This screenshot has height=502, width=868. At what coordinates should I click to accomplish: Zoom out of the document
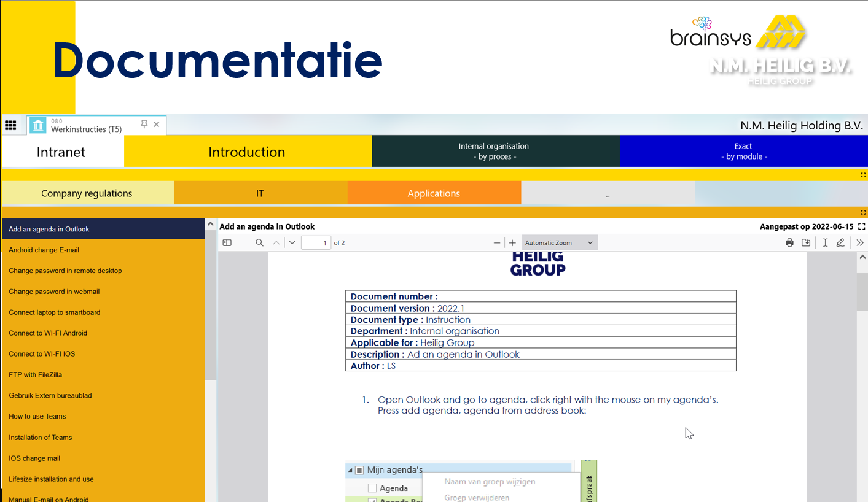[x=496, y=242]
